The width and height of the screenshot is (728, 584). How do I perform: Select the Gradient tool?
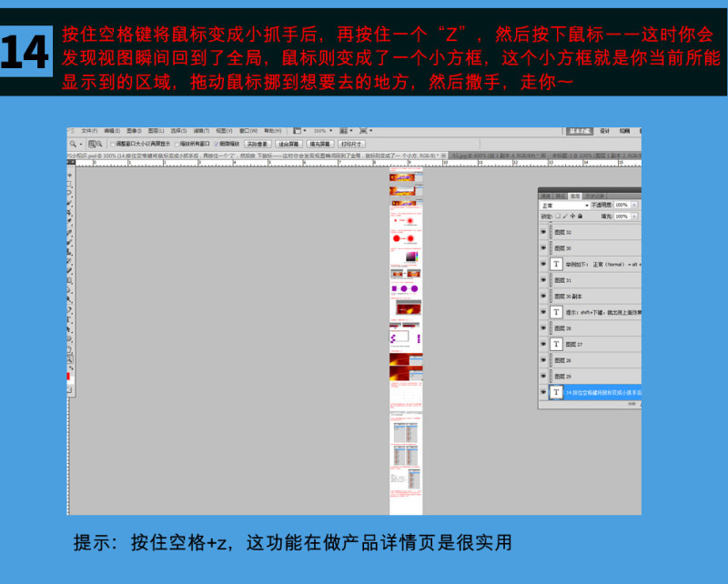tap(70, 279)
